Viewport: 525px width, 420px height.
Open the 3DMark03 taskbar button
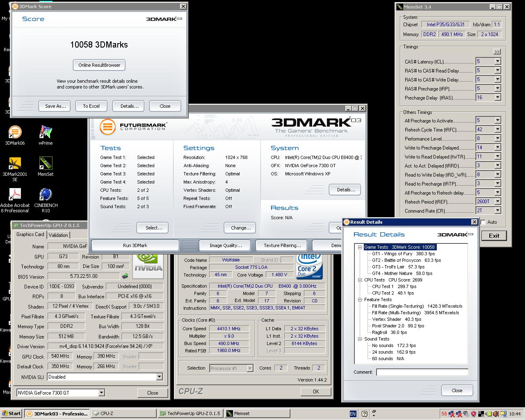[x=56, y=413]
